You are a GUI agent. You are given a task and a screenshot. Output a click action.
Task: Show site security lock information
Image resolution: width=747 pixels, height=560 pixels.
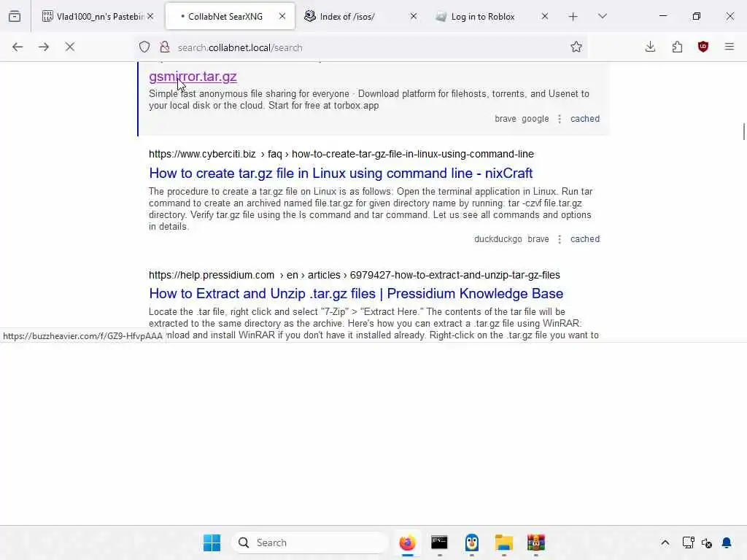pos(165,47)
